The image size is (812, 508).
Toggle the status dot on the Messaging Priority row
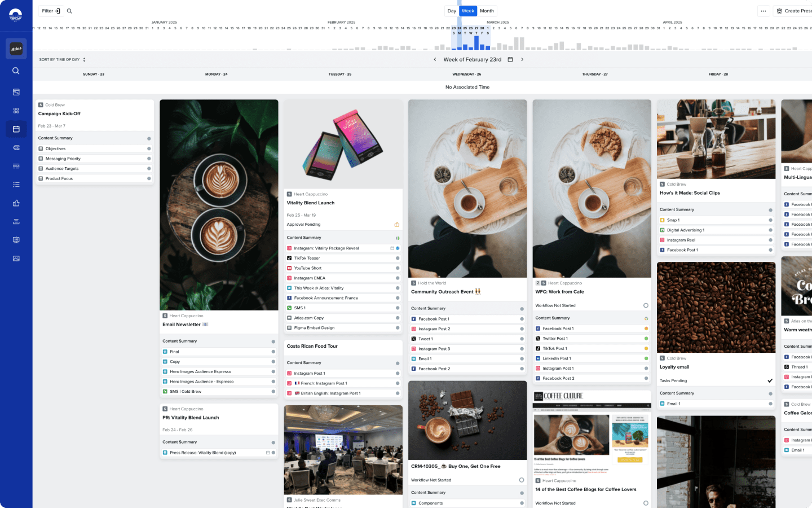[149, 159]
